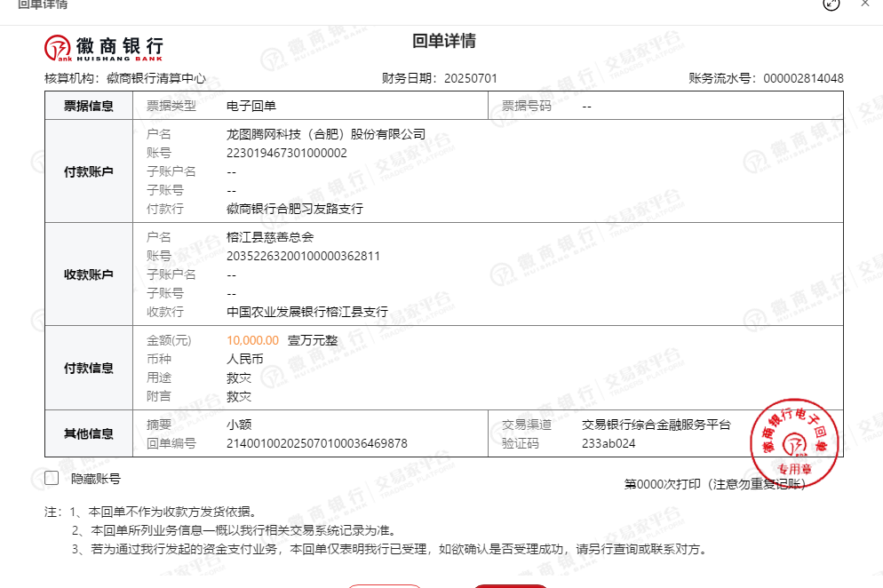Click payer account number 223019467301000002
The image size is (883, 588).
287,153
